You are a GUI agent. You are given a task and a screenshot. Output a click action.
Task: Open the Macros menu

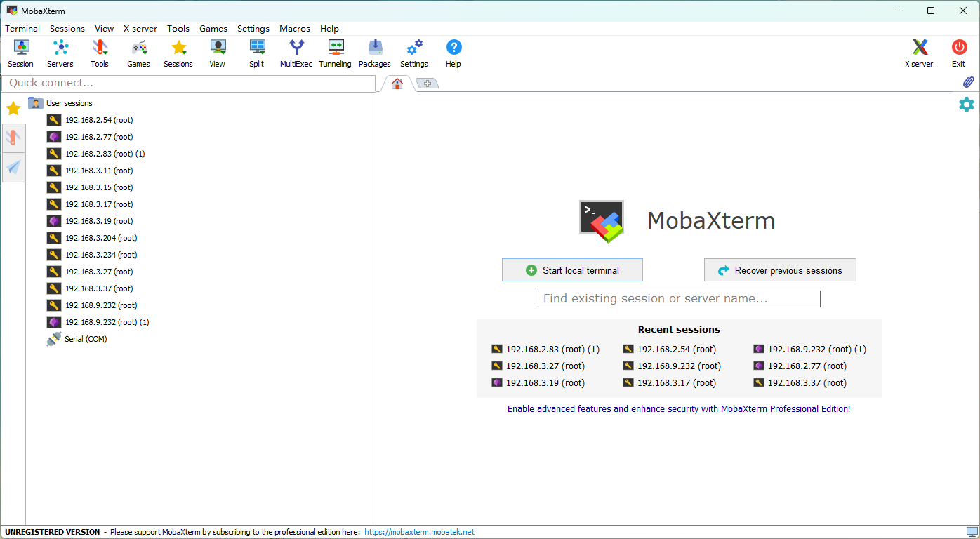(x=295, y=29)
